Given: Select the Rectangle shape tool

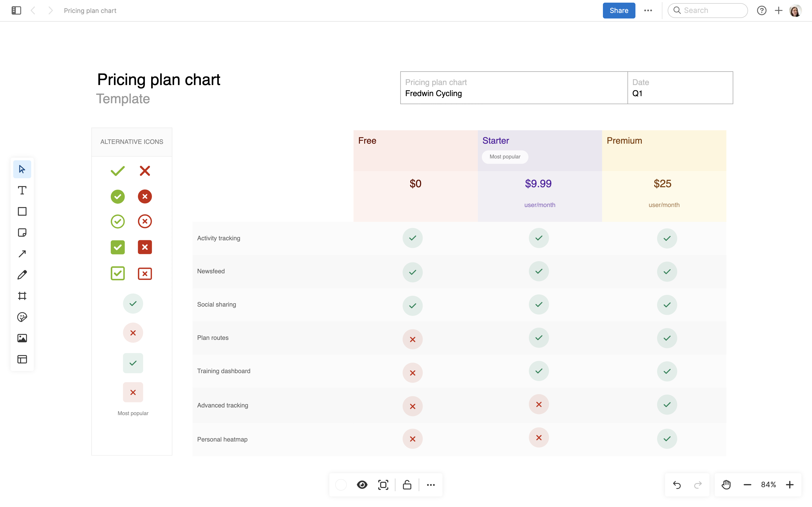Looking at the screenshot, I should [22, 212].
